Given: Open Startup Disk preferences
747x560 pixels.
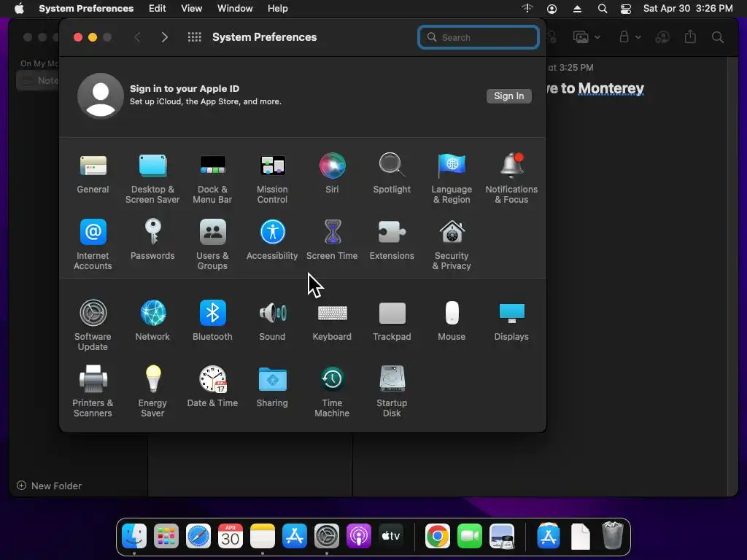Looking at the screenshot, I should click(392, 392).
